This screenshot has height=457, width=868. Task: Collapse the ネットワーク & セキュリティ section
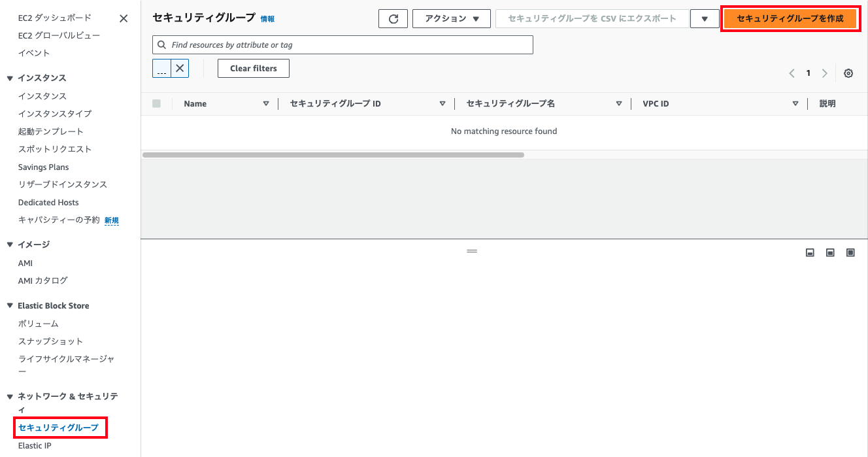click(10, 396)
